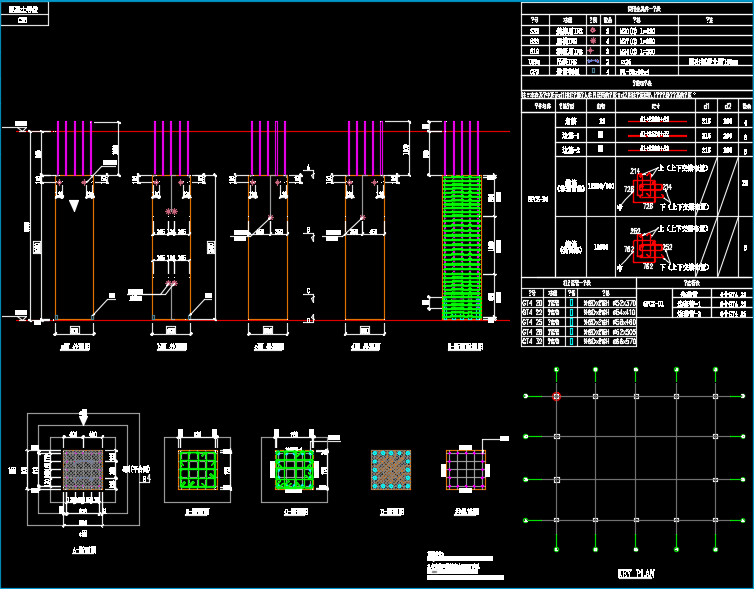Click the header row of top-right materials table
754x589 pixels.
(636, 18)
